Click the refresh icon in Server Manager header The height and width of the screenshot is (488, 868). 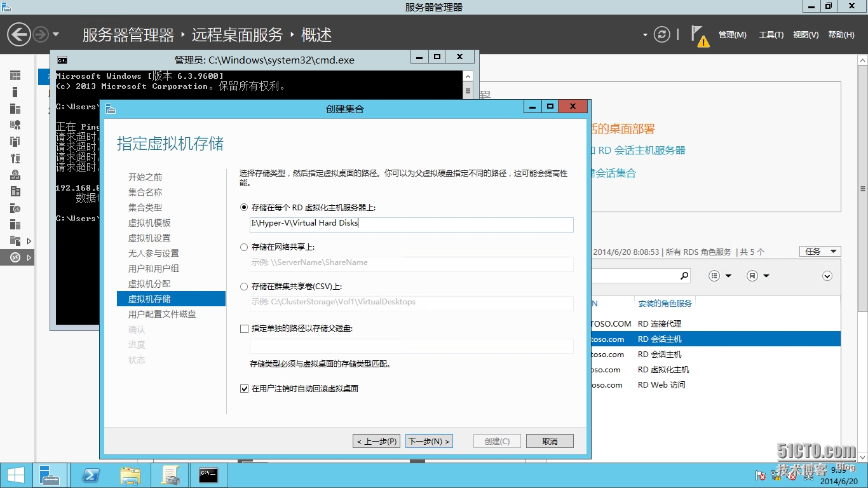click(x=662, y=34)
